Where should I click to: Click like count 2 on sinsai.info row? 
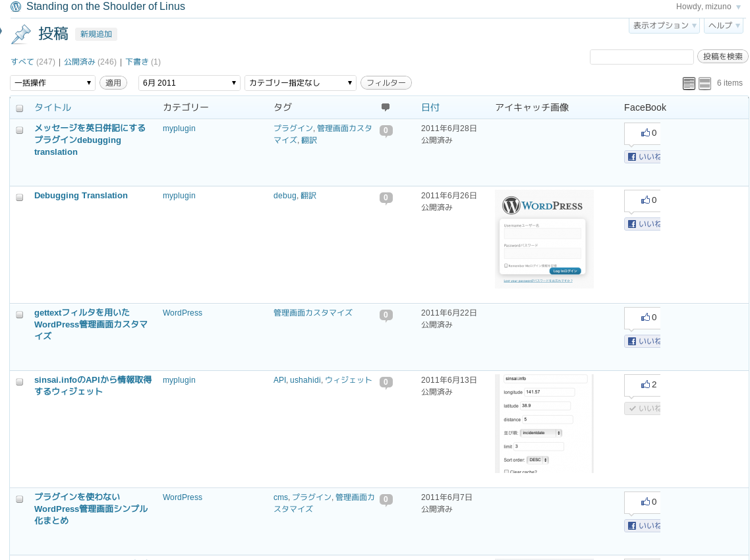[x=643, y=385]
